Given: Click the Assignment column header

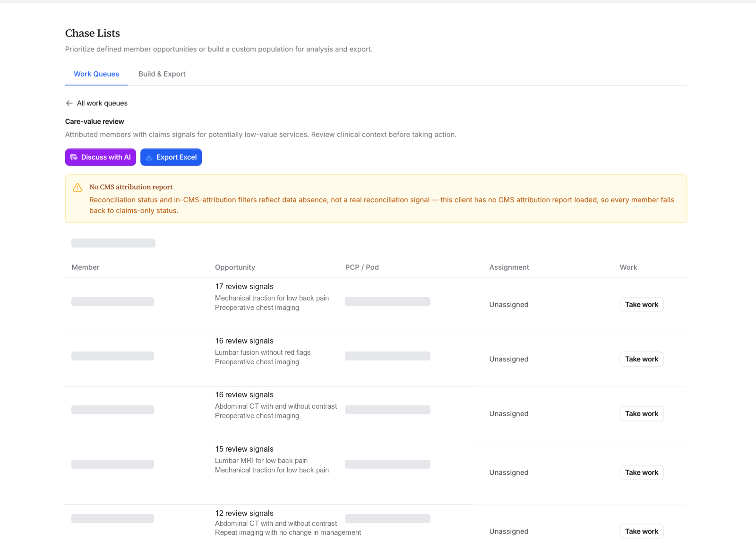Looking at the screenshot, I should 509,267.
